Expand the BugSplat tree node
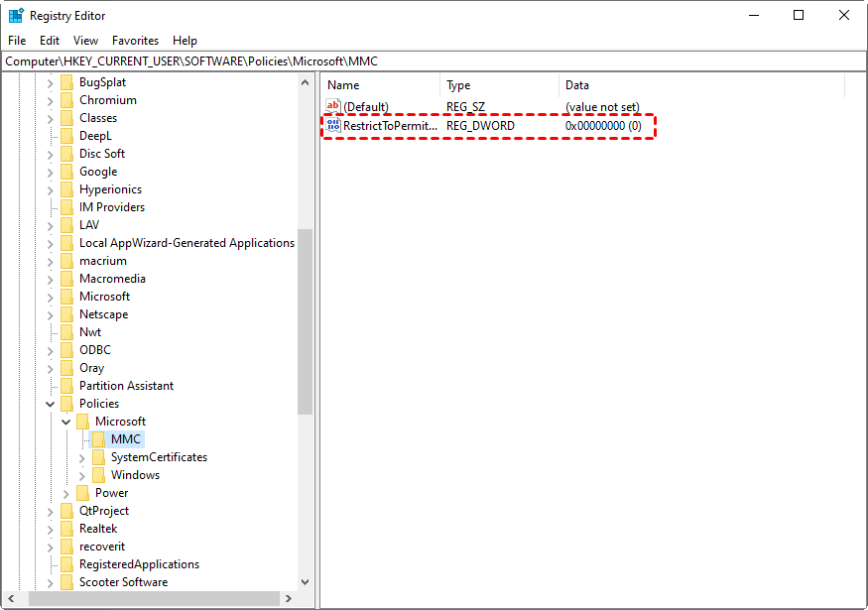The height and width of the screenshot is (610, 868). [x=51, y=82]
